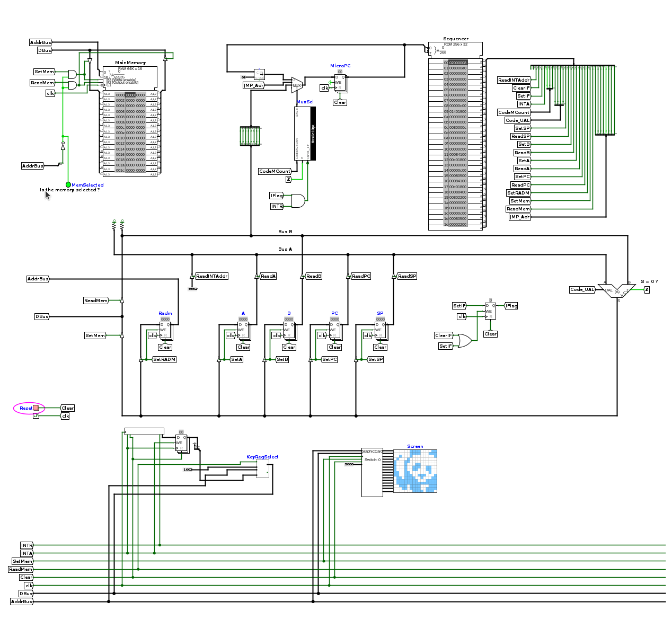Select the AND gate fed by IFlag and INTR
This screenshot has height=619, width=672.
(298, 201)
